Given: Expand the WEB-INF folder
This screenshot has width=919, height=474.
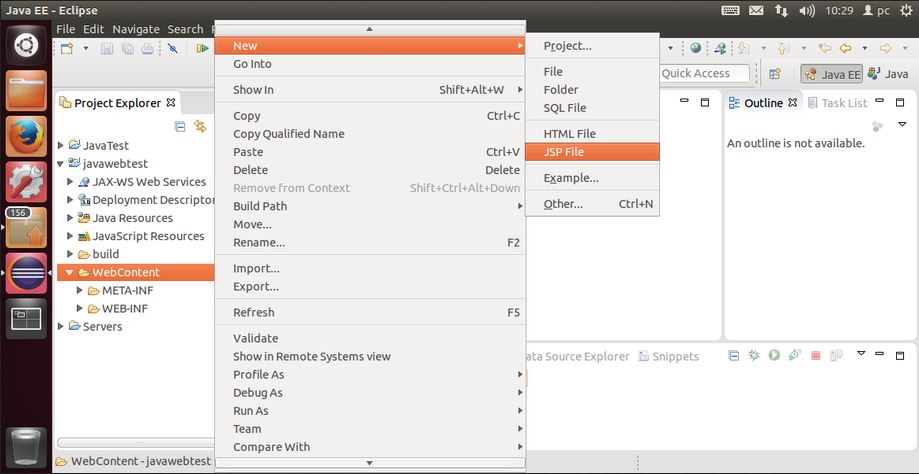Looking at the screenshot, I should pyautogui.click(x=80, y=308).
